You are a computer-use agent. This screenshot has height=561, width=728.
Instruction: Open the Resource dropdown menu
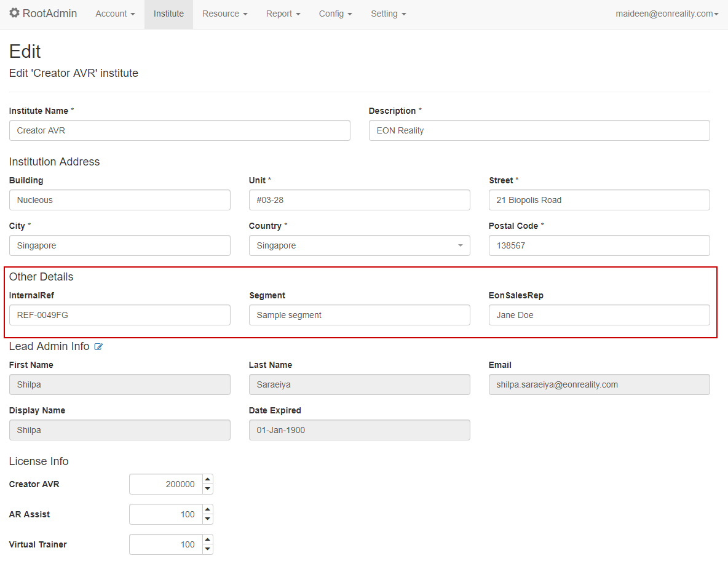pos(224,14)
